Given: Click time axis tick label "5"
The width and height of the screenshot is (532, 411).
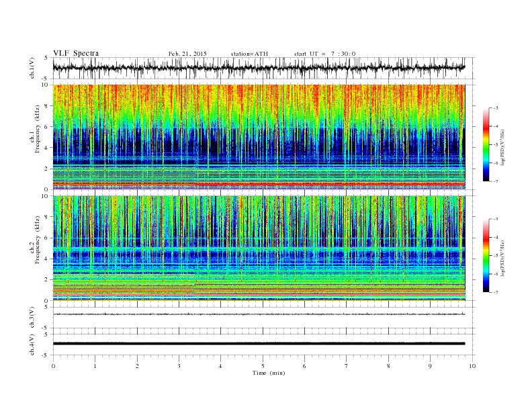Looking at the screenshot, I should click(x=263, y=366).
